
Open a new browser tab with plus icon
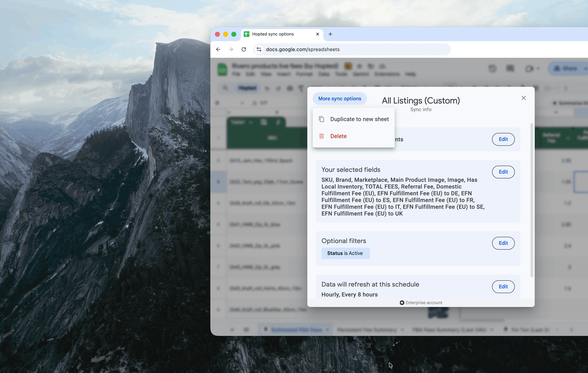330,34
